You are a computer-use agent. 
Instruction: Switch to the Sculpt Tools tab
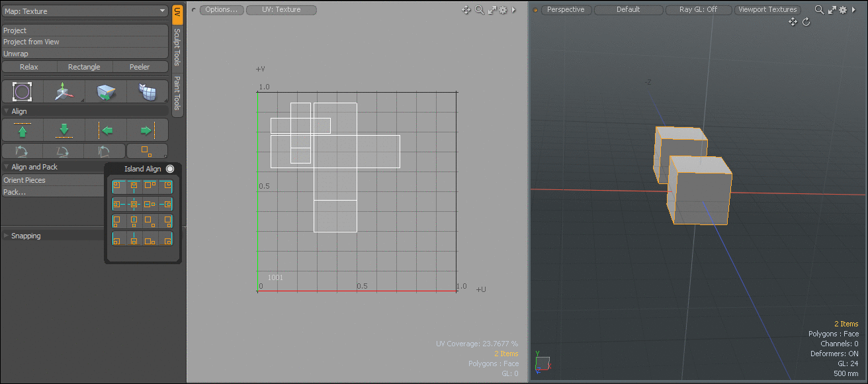[177, 47]
